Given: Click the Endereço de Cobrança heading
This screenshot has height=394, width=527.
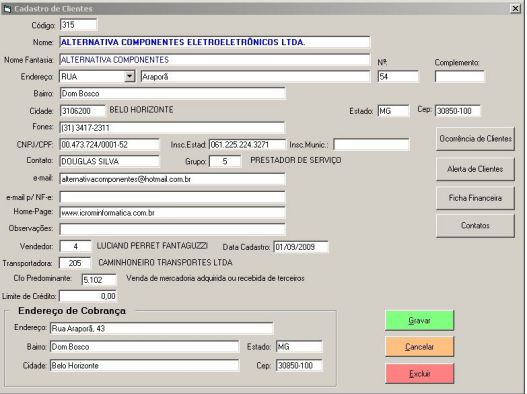Looking at the screenshot, I should pyautogui.click(x=72, y=311).
